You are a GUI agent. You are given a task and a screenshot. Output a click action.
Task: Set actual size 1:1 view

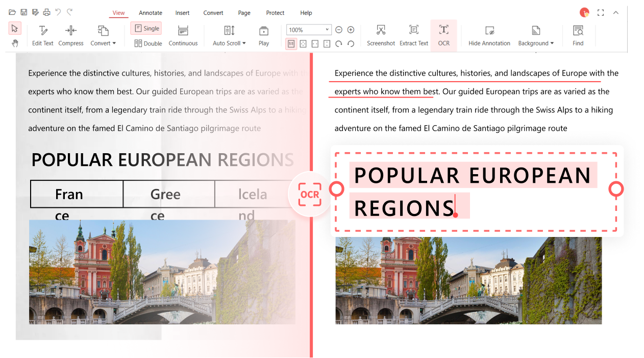pyautogui.click(x=291, y=44)
